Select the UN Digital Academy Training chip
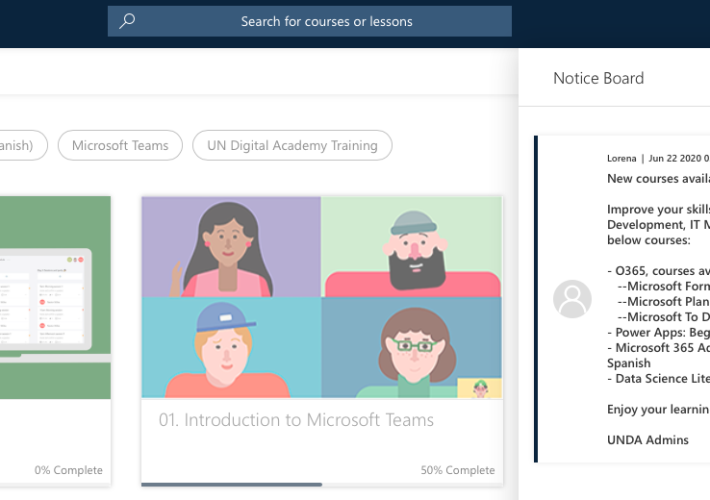710x500 pixels. [292, 145]
